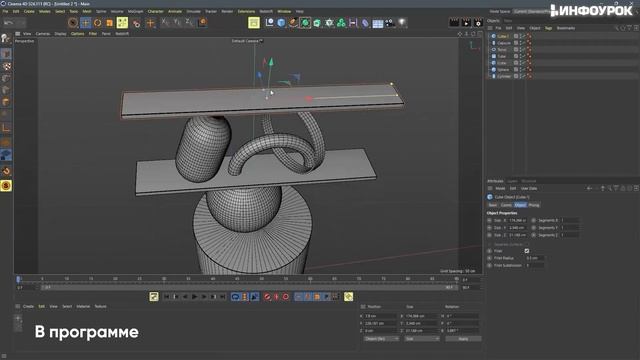640x360 pixels.
Task: Click the Fillet Radius field
Action: (x=534, y=258)
